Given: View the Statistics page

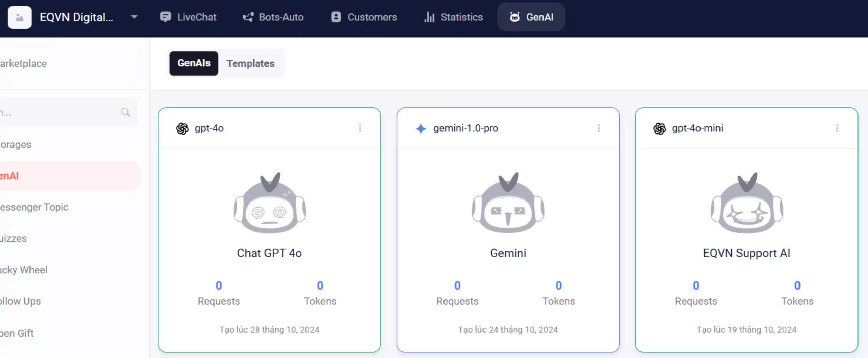Looking at the screenshot, I should click(453, 17).
